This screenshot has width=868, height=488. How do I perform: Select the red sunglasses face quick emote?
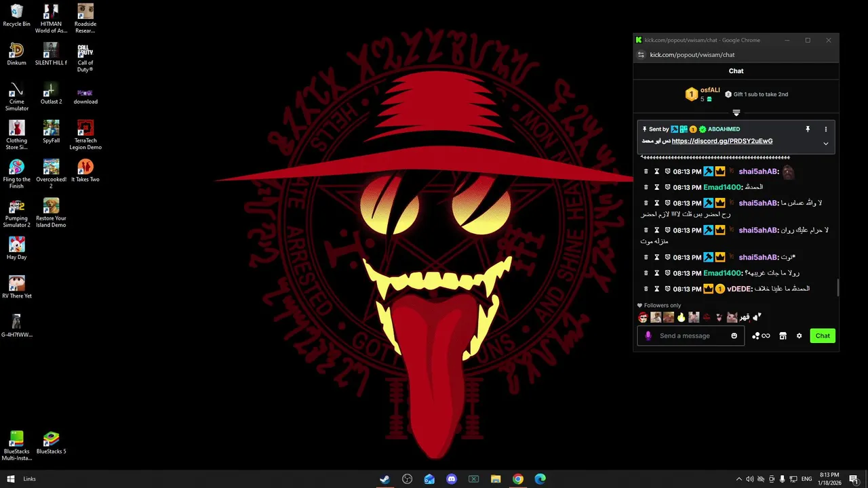(x=643, y=317)
